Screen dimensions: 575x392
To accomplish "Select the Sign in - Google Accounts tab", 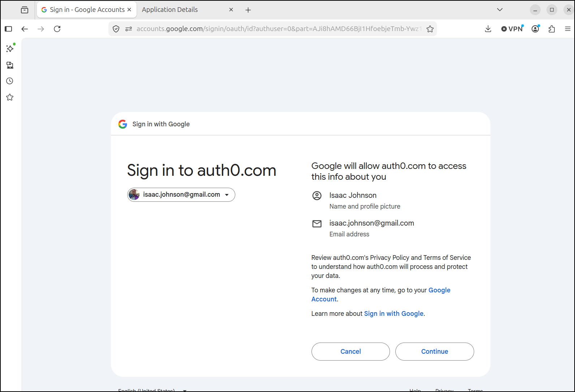I will click(87, 10).
